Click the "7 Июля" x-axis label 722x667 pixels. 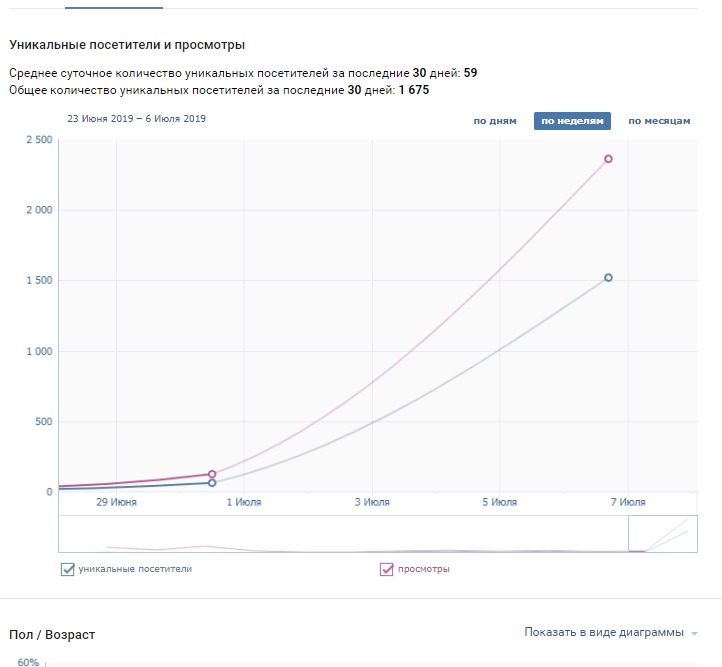point(627,502)
